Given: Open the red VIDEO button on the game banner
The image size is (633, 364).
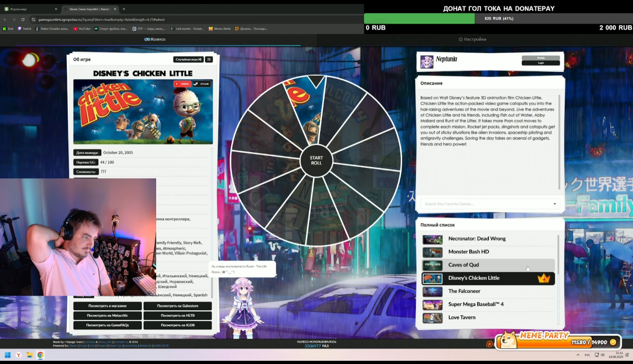Looking at the screenshot, I should 182,84.
